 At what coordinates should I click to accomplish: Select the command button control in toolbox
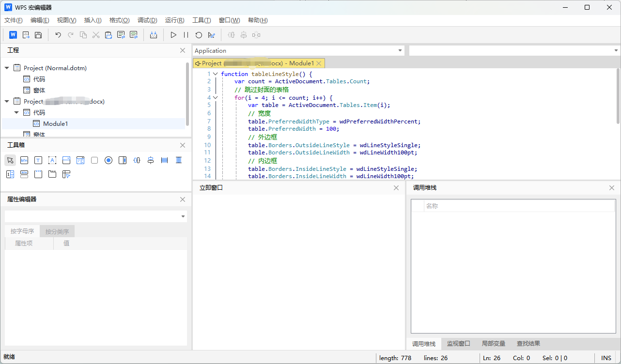pyautogui.click(x=24, y=160)
